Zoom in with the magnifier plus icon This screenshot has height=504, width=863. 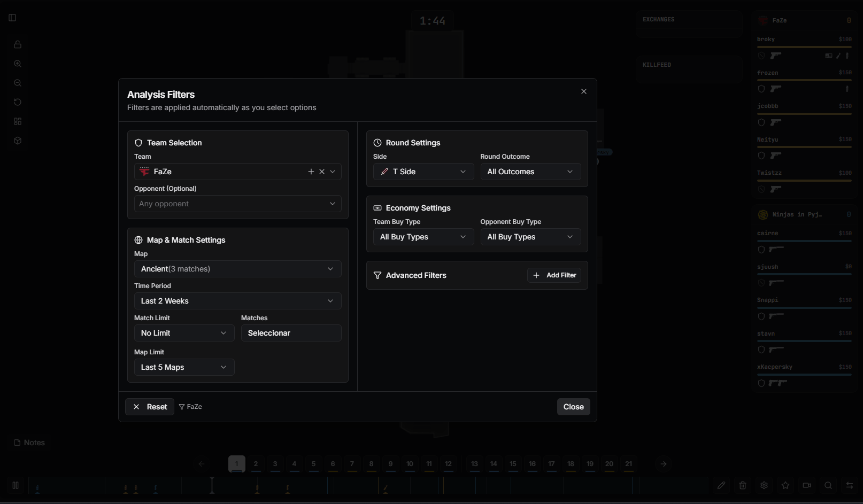18,64
